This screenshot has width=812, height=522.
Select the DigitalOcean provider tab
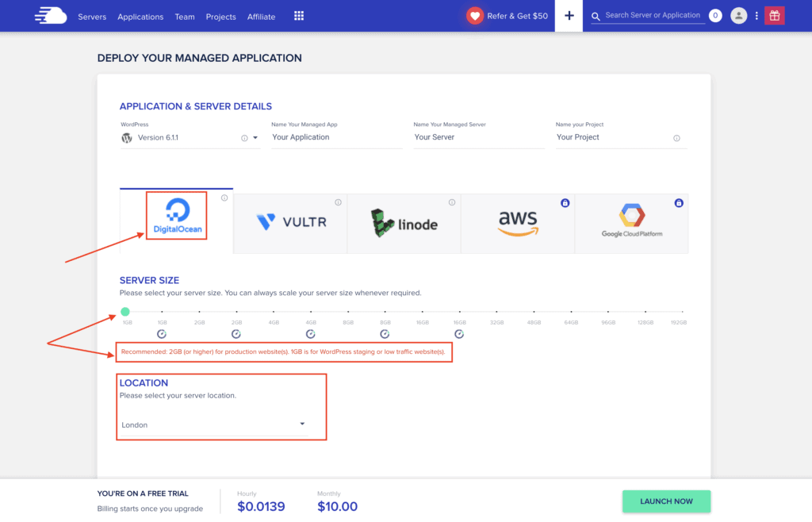coord(177,221)
